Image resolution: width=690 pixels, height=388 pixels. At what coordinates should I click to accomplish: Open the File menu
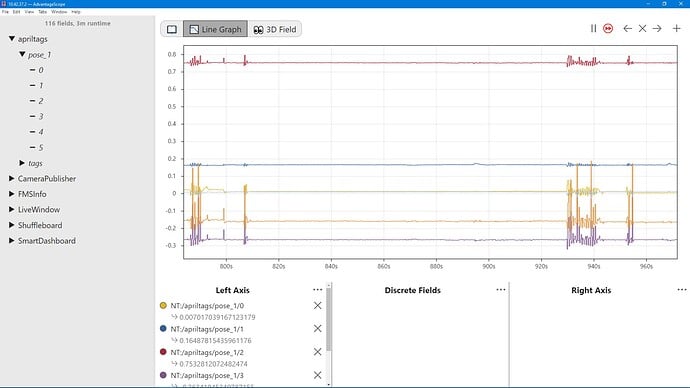5,12
